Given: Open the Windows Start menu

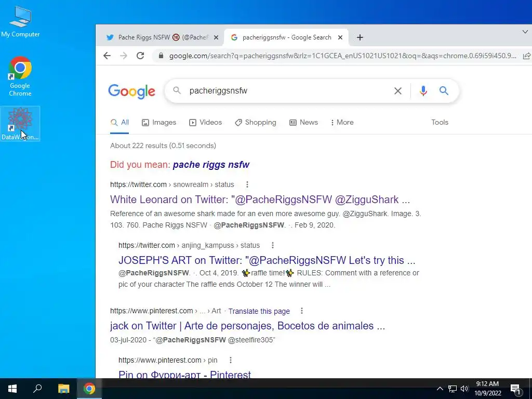Looking at the screenshot, I should 12,389.
